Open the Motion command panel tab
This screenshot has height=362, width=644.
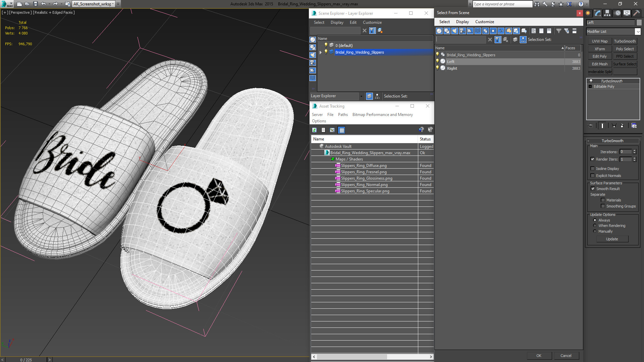pos(617,13)
